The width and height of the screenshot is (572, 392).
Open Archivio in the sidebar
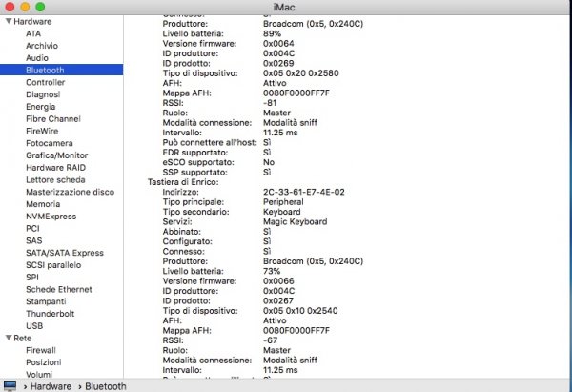pyautogui.click(x=42, y=46)
